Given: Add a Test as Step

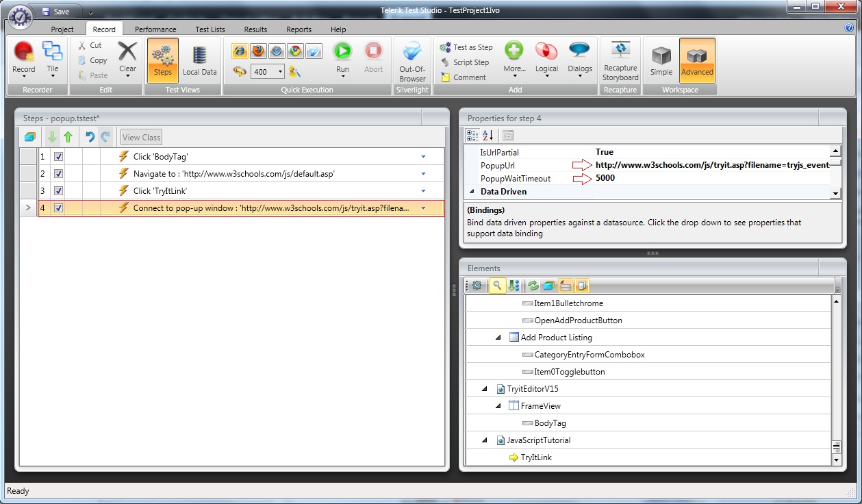Looking at the screenshot, I should pyautogui.click(x=466, y=47).
